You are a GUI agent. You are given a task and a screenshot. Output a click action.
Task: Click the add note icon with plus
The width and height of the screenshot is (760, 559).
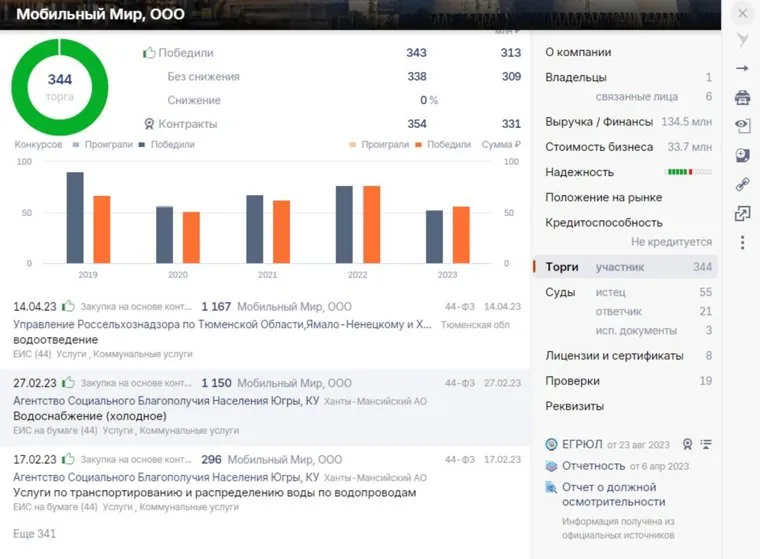pos(742,155)
